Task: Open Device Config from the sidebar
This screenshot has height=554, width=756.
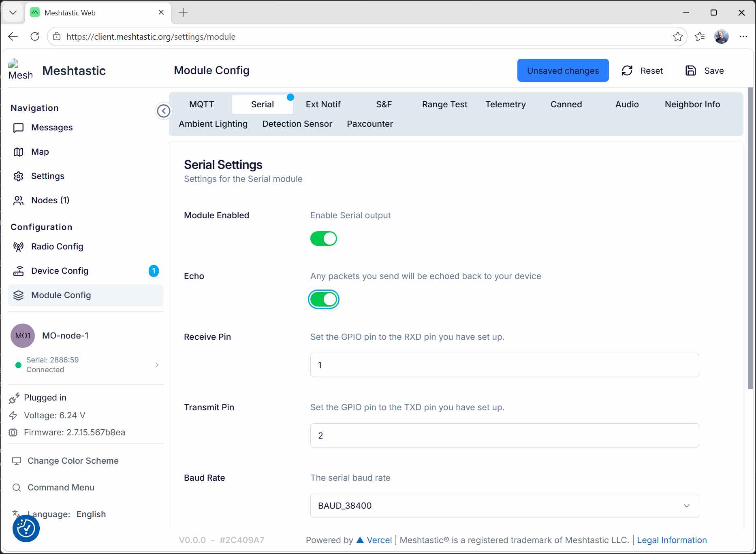Action: pyautogui.click(x=19, y=271)
